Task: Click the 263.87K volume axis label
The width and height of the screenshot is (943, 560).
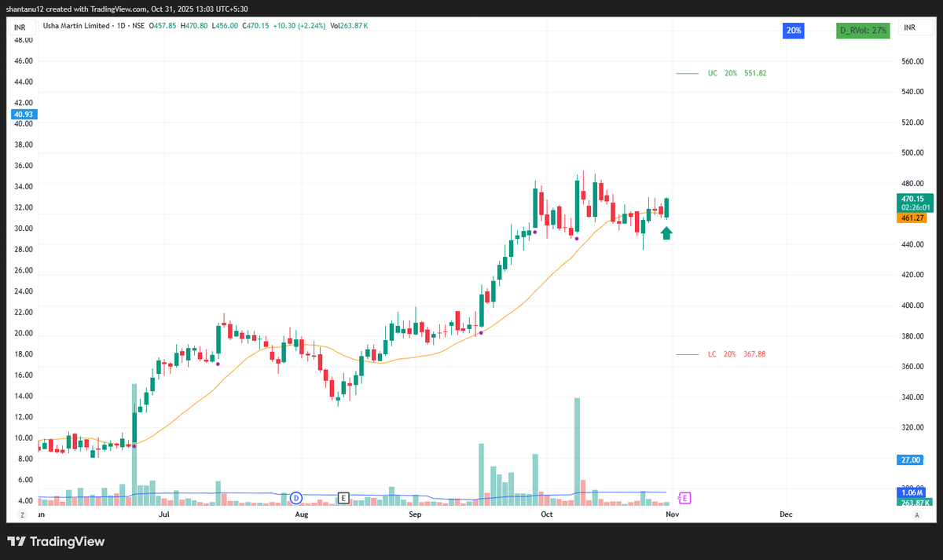Action: 915,503
